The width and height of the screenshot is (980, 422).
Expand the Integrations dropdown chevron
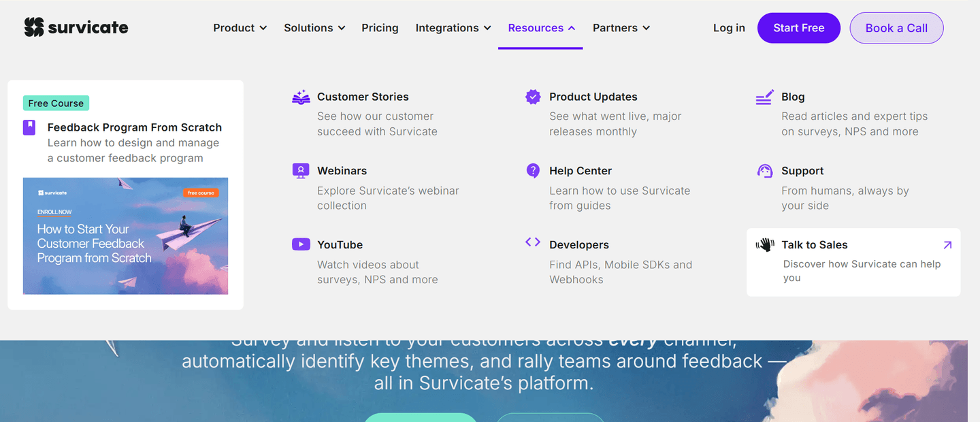487,28
